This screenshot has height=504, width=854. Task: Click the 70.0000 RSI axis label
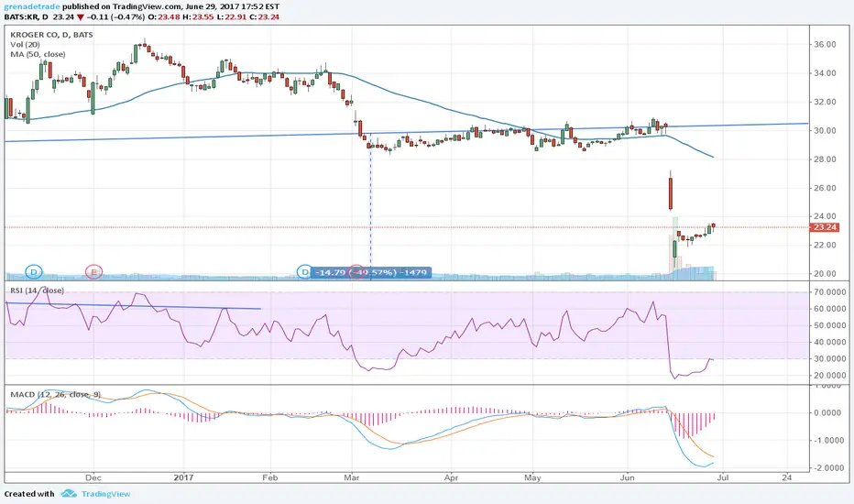(x=828, y=292)
